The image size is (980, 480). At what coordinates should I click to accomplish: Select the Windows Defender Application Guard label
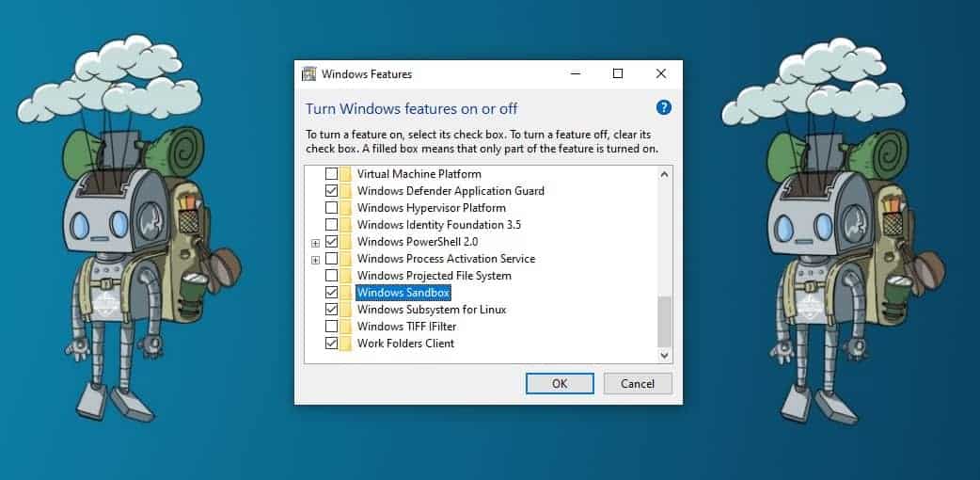(450, 191)
